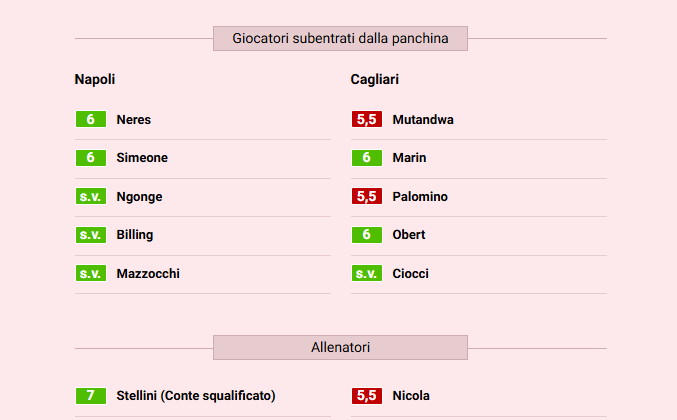Click on Obert's name
Image resolution: width=677 pixels, height=420 pixels.
[409, 235]
